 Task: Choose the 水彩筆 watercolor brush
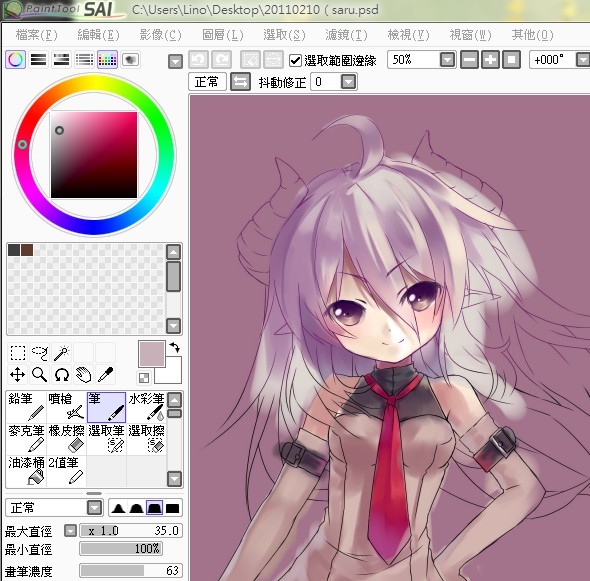[x=146, y=407]
